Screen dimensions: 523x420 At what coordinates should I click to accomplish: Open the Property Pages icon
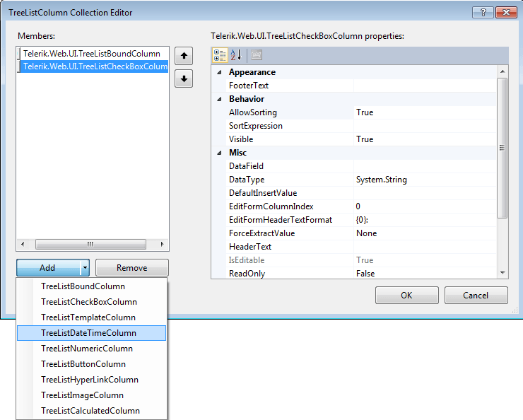click(x=257, y=55)
